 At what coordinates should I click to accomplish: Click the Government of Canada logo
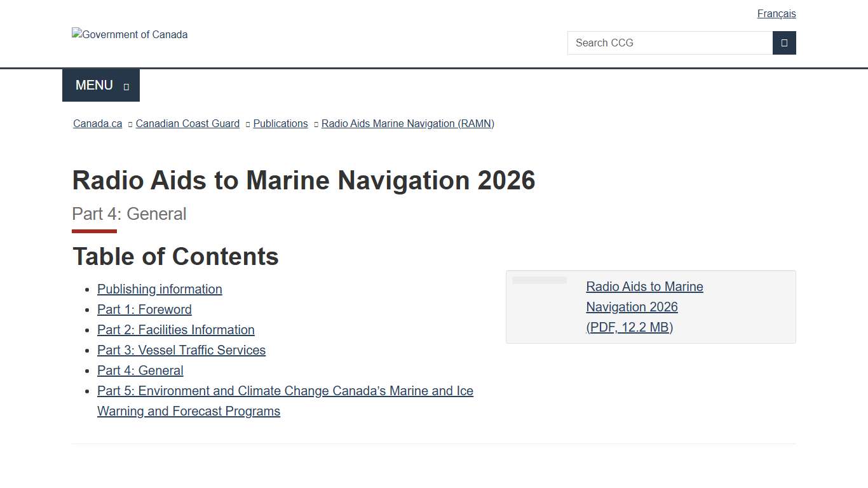[130, 34]
